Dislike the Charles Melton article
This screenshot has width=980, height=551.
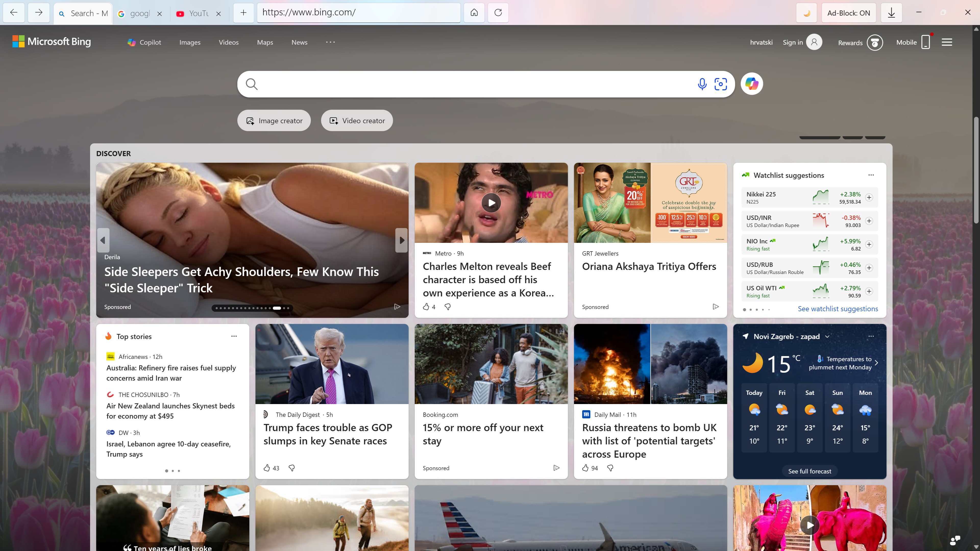(x=447, y=306)
